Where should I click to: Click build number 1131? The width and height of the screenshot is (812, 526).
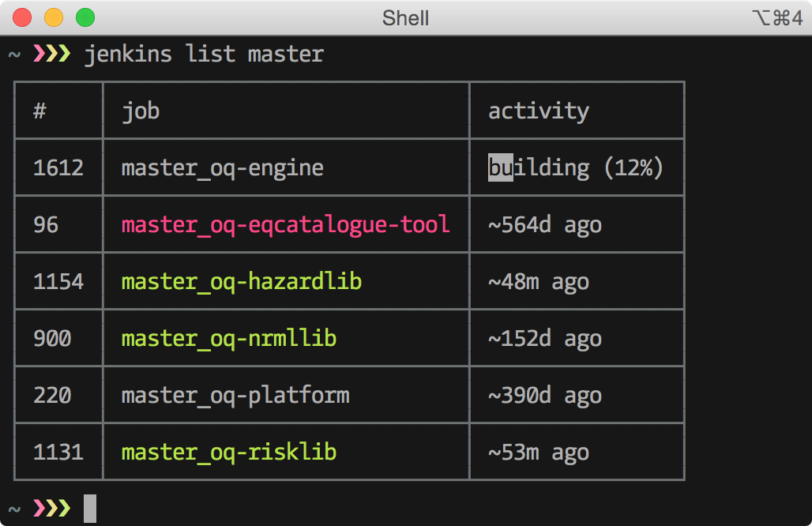click(x=58, y=453)
